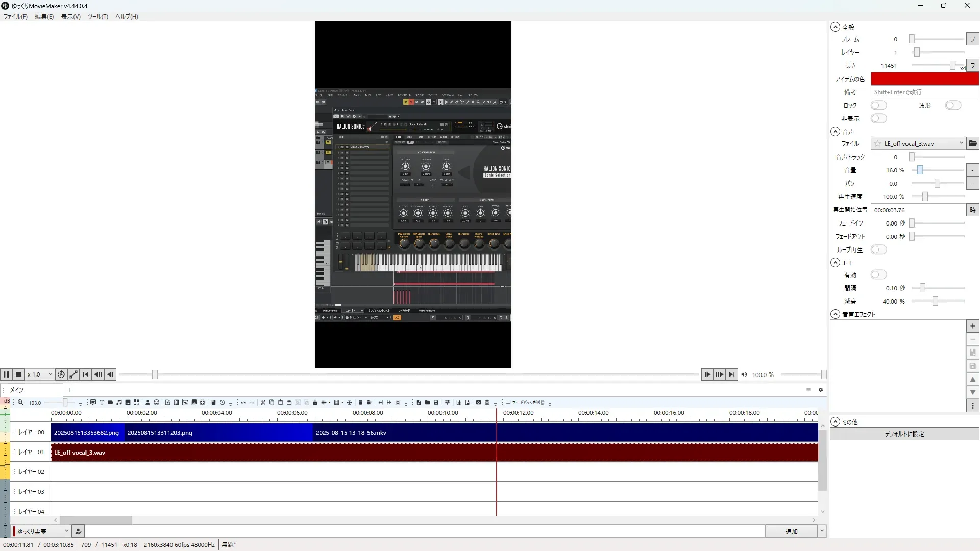Click the pause playback button
This screenshot has height=551, width=980.
click(x=6, y=374)
